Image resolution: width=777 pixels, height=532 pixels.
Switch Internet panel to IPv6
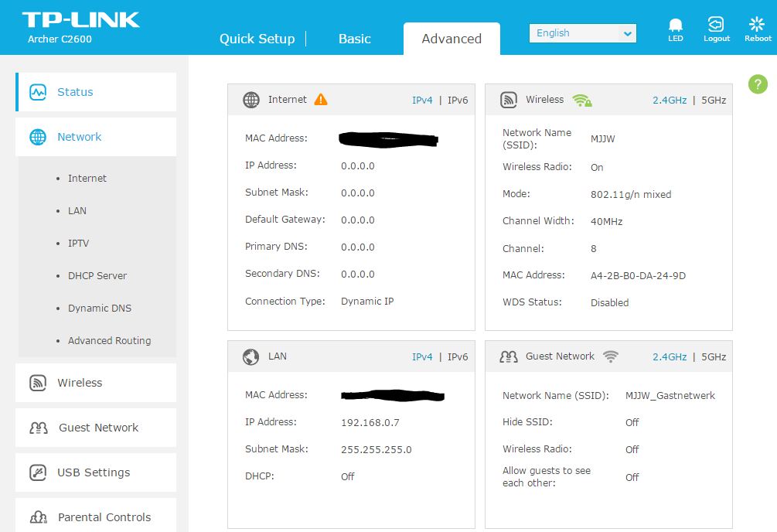(458, 101)
